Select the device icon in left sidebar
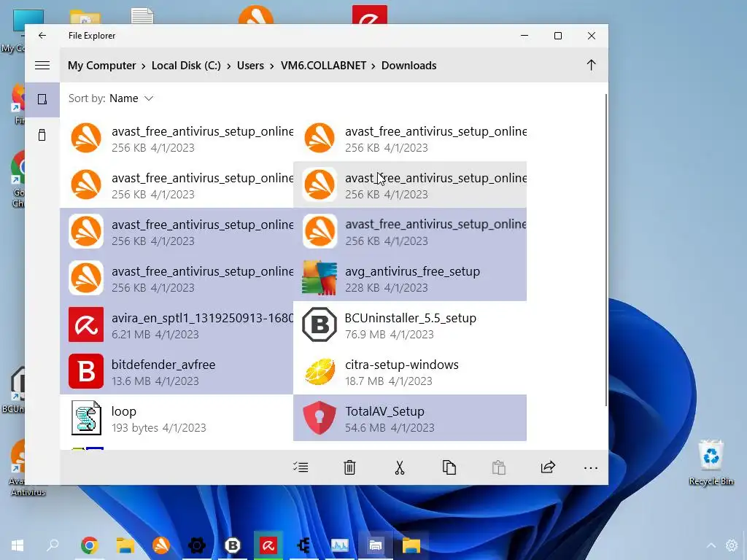This screenshot has width=747, height=560. (x=42, y=99)
